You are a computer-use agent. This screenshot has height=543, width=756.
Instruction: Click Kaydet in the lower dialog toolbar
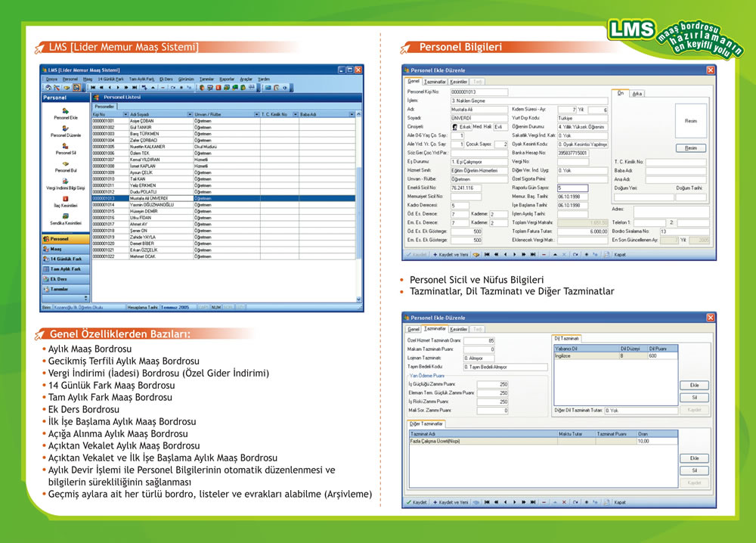pyautogui.click(x=417, y=502)
